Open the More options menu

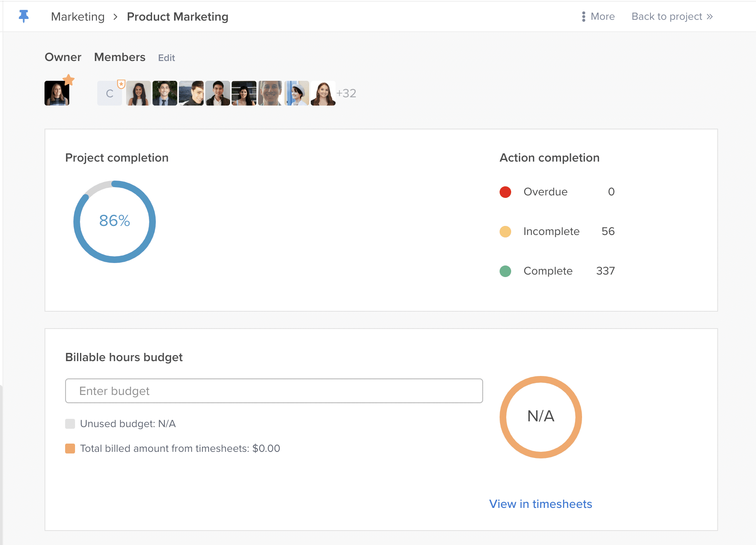pos(598,16)
